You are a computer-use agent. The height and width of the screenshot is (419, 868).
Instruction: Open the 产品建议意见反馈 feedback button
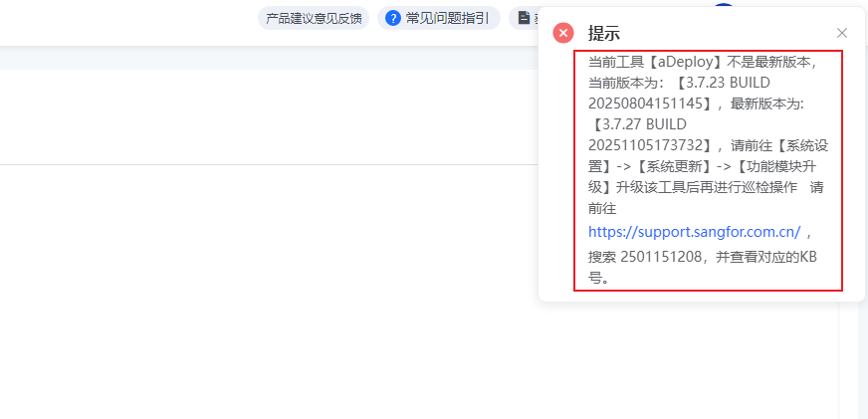click(x=314, y=18)
